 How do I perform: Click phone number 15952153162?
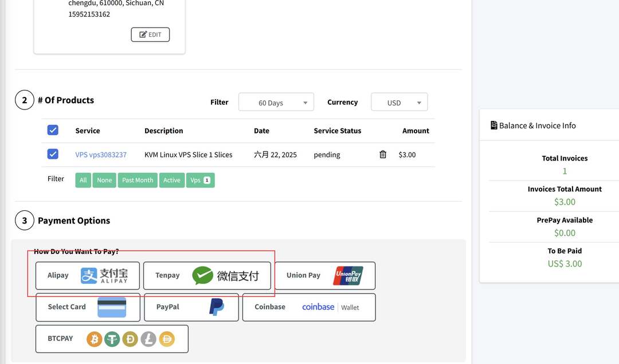pos(89,14)
